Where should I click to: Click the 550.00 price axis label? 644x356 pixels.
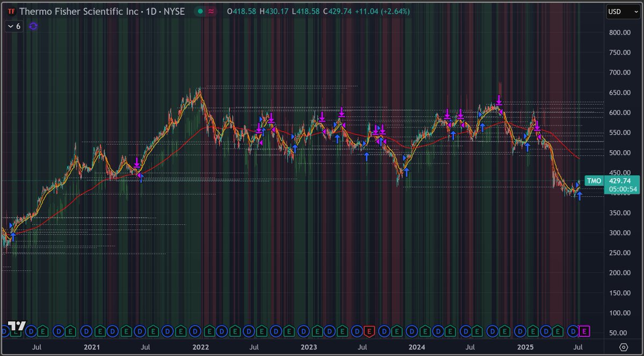pos(619,133)
